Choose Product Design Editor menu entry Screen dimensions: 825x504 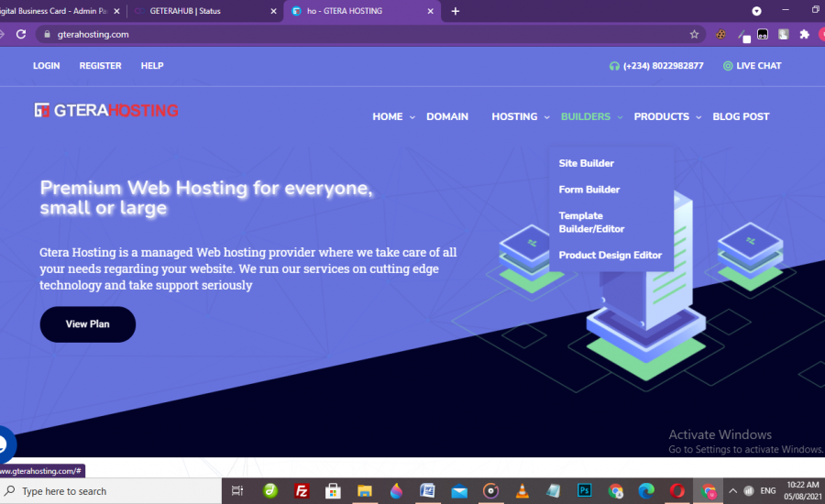coord(610,255)
